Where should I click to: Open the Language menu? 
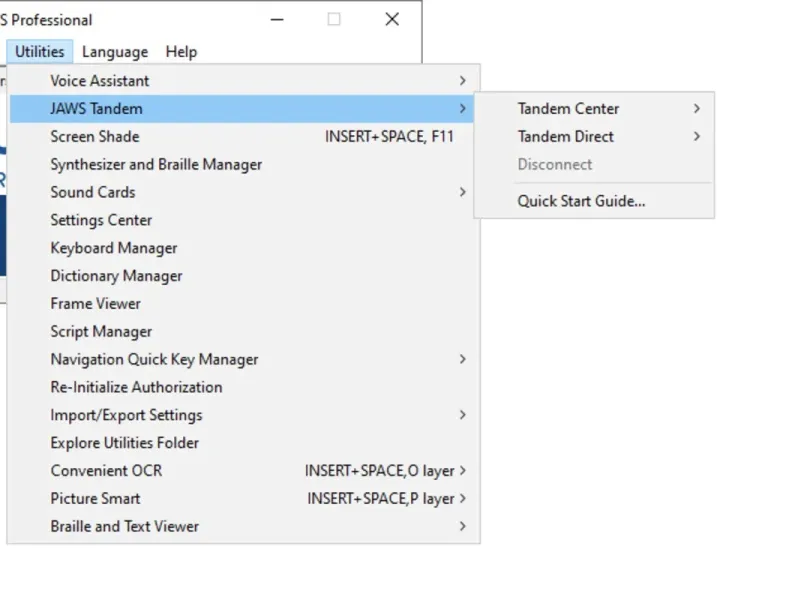(x=115, y=52)
